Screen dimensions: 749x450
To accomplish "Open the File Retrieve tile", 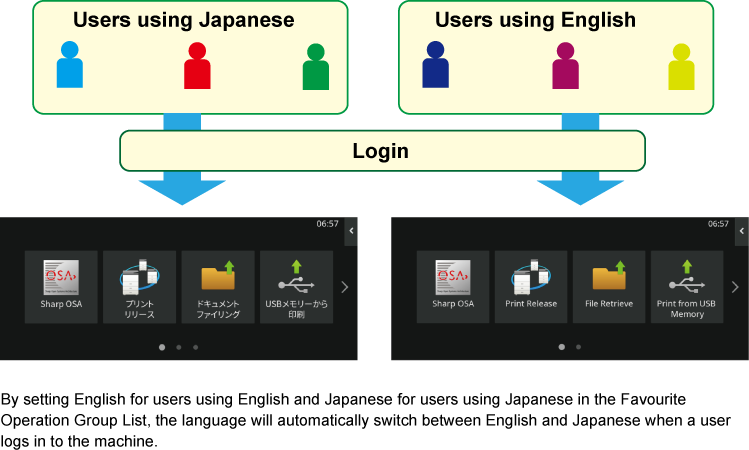I will (608, 286).
